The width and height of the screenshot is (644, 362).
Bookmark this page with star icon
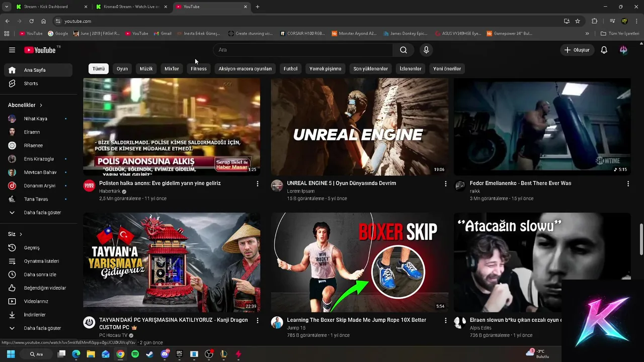(x=578, y=21)
